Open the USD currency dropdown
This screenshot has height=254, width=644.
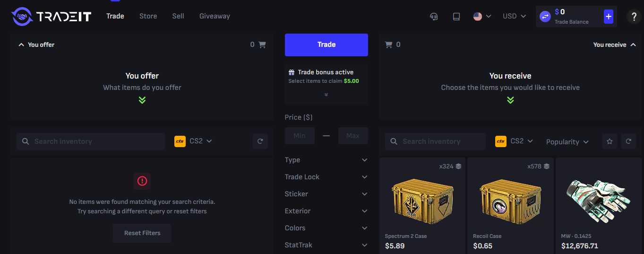514,16
